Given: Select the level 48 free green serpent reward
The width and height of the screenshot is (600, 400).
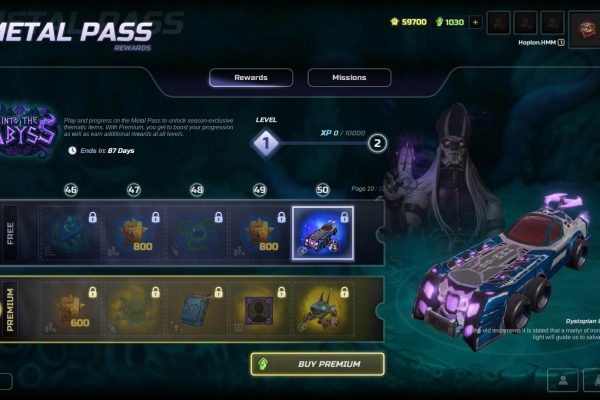Looking at the screenshot, I should pyautogui.click(x=197, y=233).
